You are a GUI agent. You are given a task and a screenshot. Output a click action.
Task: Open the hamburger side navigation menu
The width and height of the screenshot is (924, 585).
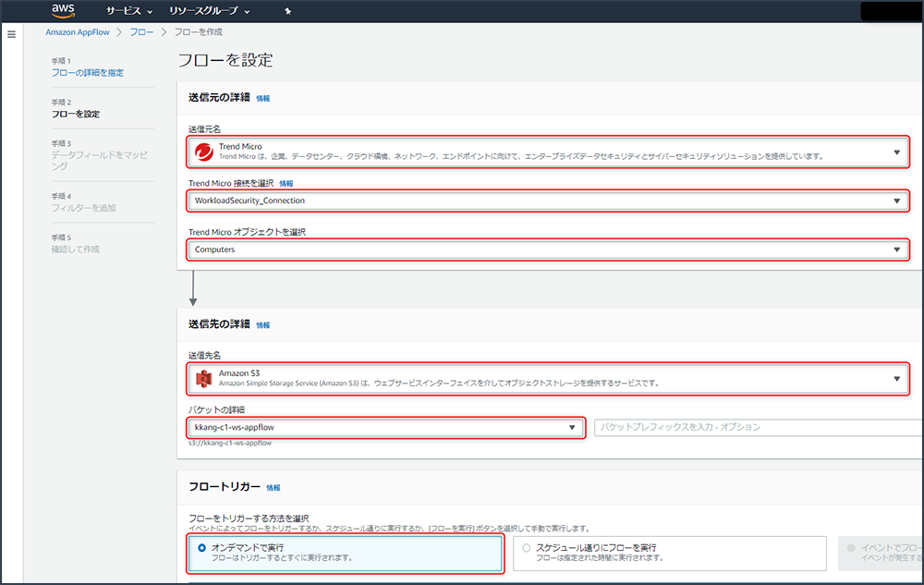pos(12,34)
